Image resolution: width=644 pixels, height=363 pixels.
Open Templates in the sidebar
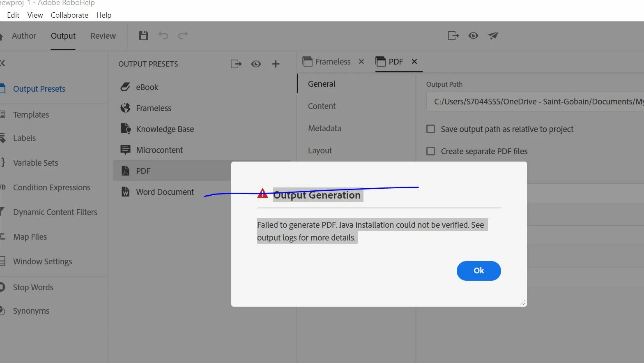click(31, 115)
